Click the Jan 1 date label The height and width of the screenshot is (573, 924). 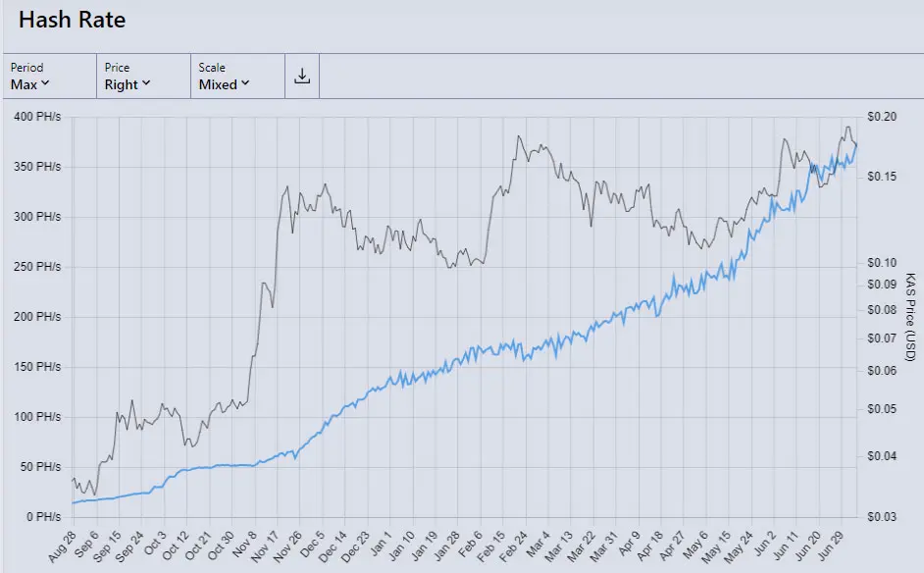tap(382, 543)
